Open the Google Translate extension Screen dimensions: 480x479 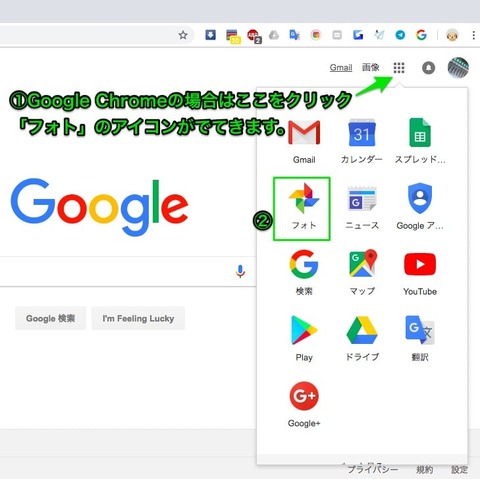point(295,35)
